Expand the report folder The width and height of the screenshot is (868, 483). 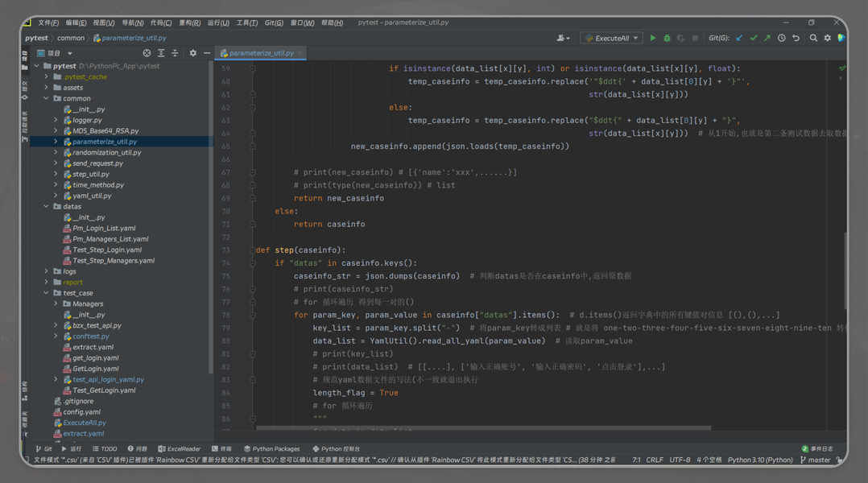(47, 283)
